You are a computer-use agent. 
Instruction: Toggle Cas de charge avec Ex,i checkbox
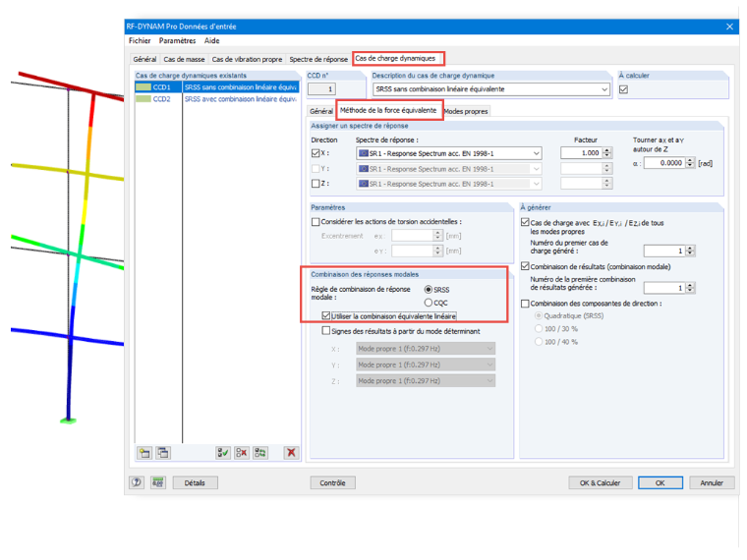(525, 222)
